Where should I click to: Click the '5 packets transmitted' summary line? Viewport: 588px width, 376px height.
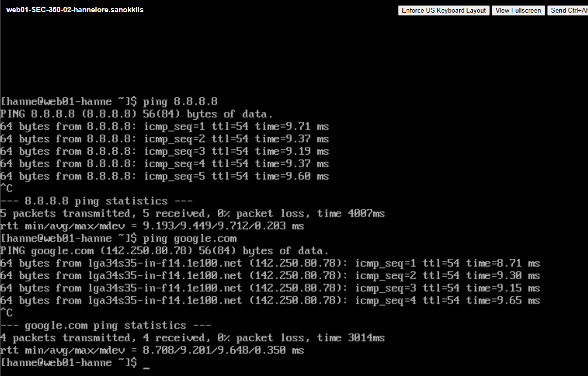[192, 214]
